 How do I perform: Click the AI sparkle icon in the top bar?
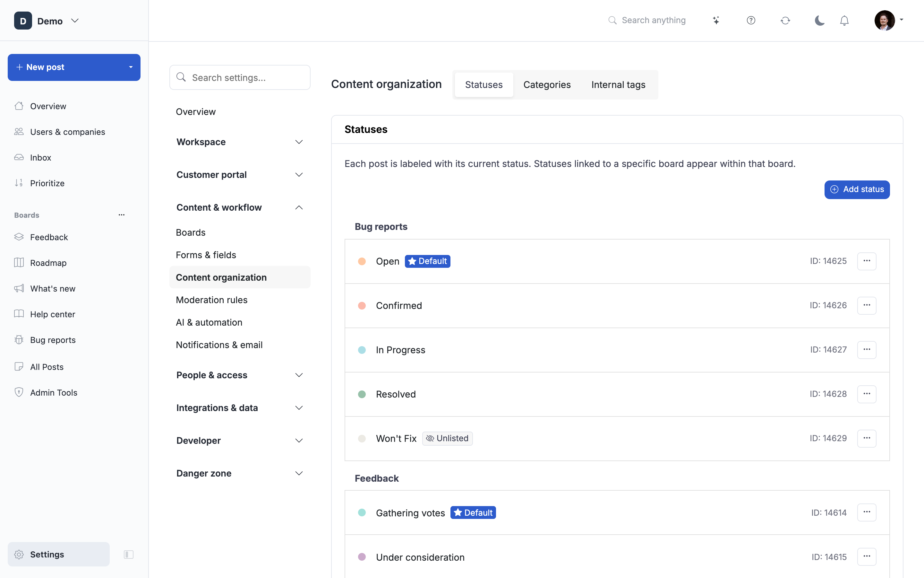(x=716, y=20)
